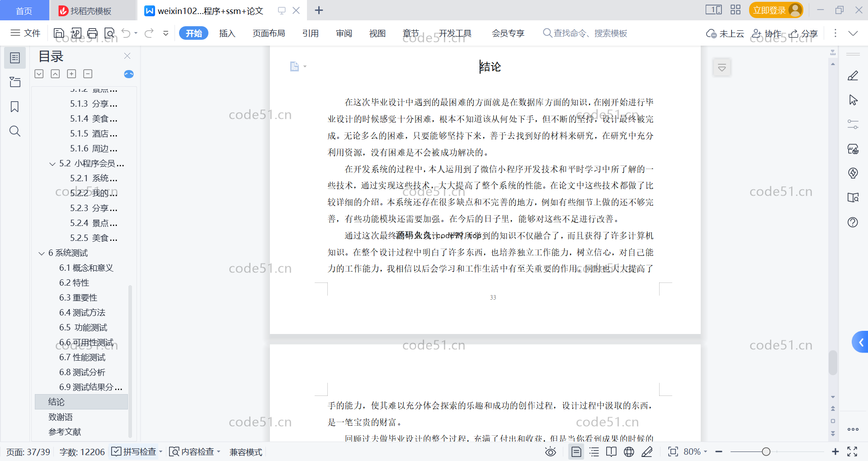This screenshot has height=461, width=868.
Task: Switch to the 视图 ribbon tab
Action: coord(377,33)
